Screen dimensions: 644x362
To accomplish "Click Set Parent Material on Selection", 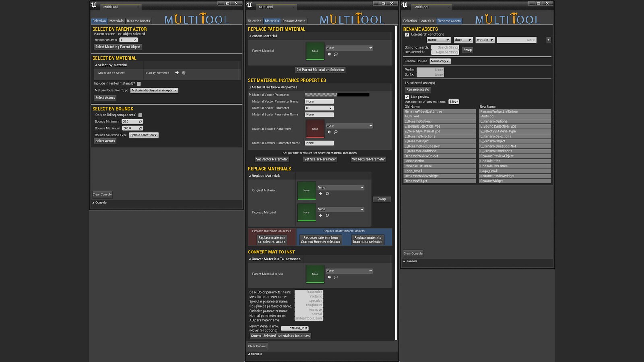I will (320, 70).
